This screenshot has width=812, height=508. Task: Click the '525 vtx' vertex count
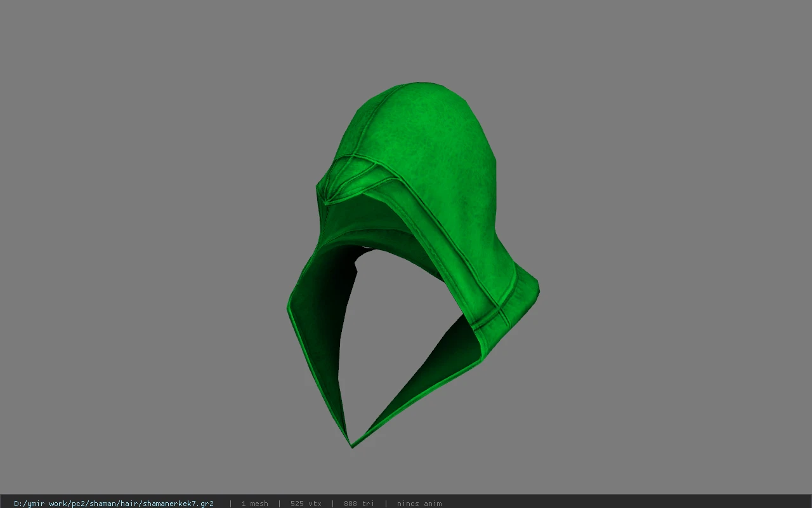click(306, 504)
